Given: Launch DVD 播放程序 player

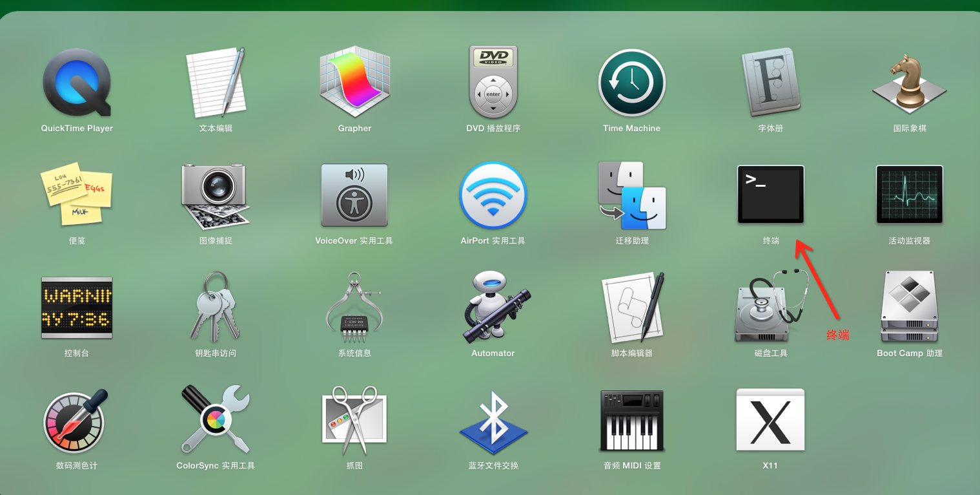Looking at the screenshot, I should 493,81.
